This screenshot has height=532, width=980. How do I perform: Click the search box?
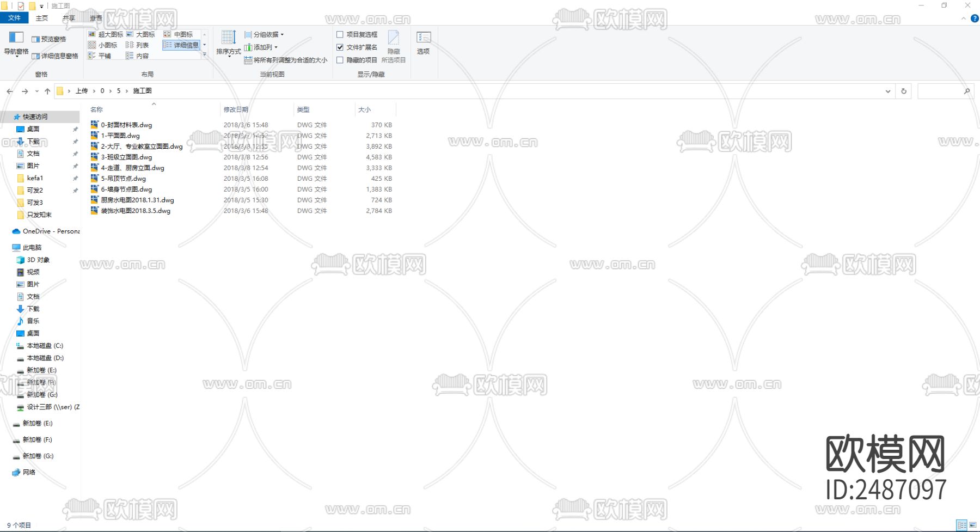coord(945,91)
